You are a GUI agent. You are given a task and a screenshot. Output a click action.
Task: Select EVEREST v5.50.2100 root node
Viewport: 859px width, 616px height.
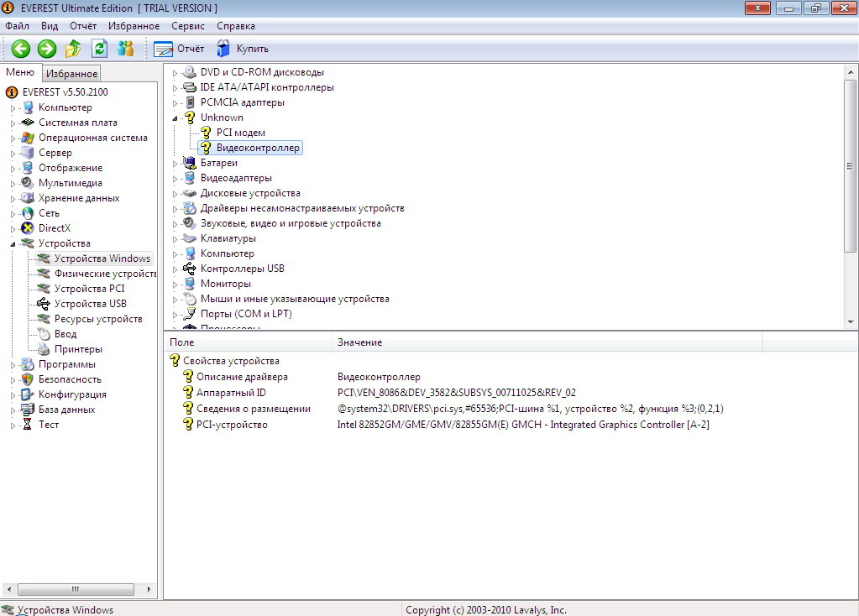click(65, 92)
